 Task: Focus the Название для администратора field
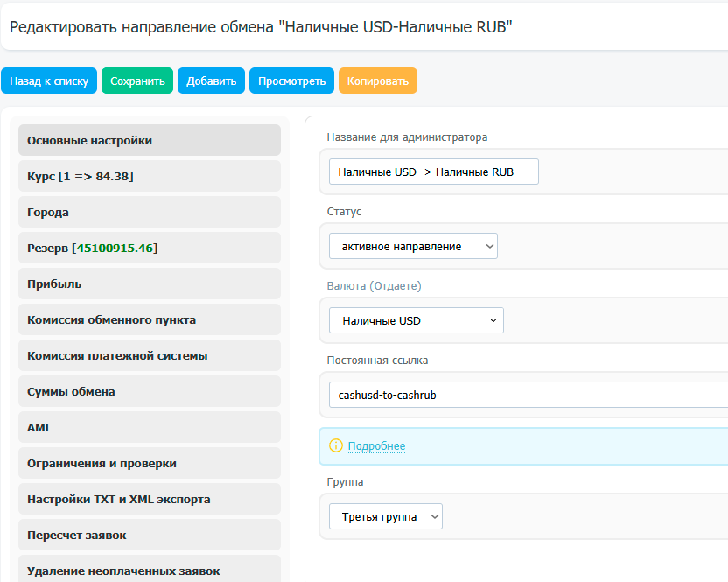coord(433,172)
